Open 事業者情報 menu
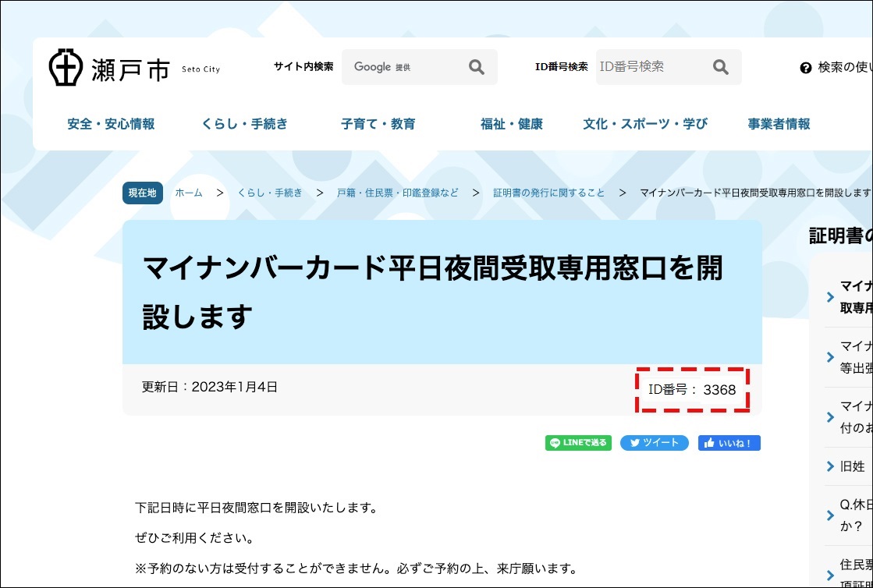Screen dimensions: 873x588 [779, 123]
